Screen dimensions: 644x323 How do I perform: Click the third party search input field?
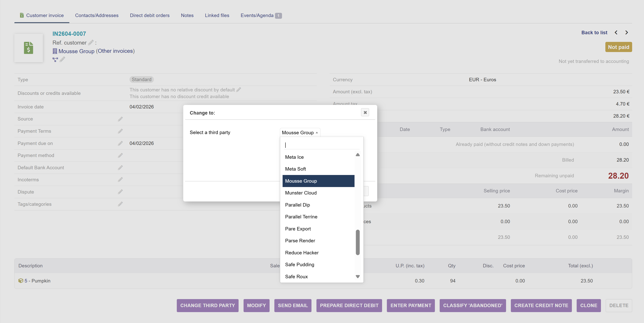pyautogui.click(x=321, y=145)
